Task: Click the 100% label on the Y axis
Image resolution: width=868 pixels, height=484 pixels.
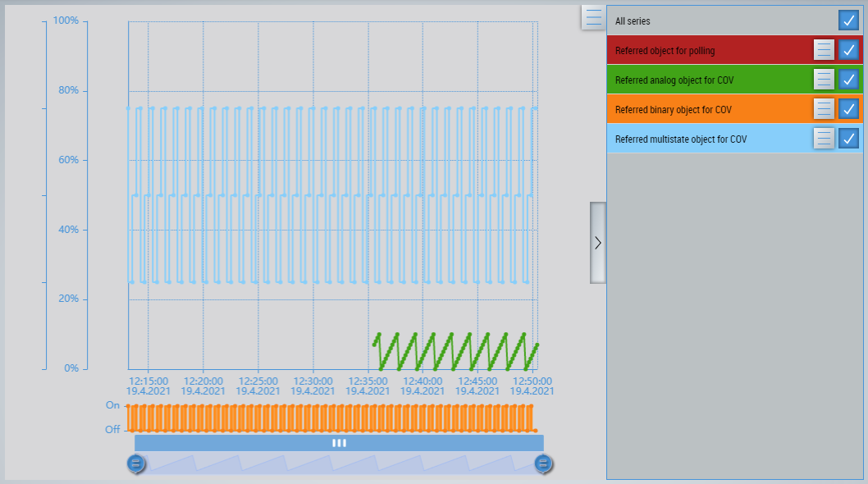Action: point(66,21)
